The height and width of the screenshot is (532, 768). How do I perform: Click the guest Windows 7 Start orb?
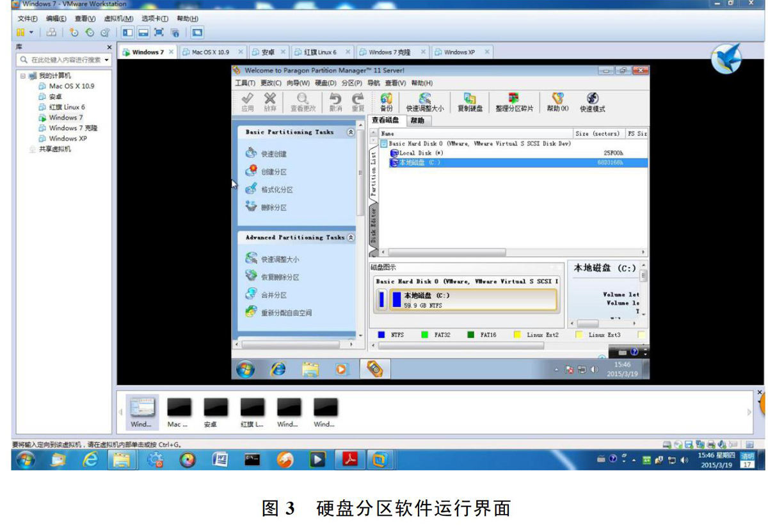click(245, 369)
